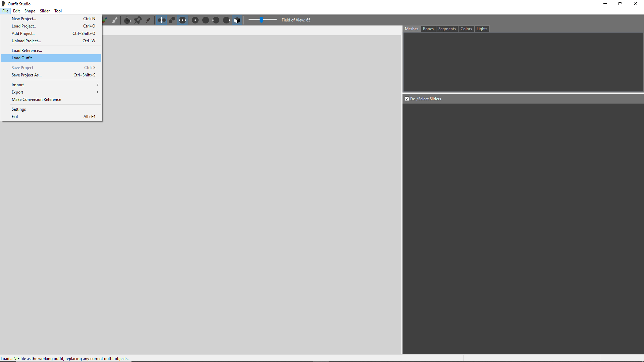This screenshot has width=644, height=362.
Task: Expand the Export submenu
Action: [x=51, y=92]
